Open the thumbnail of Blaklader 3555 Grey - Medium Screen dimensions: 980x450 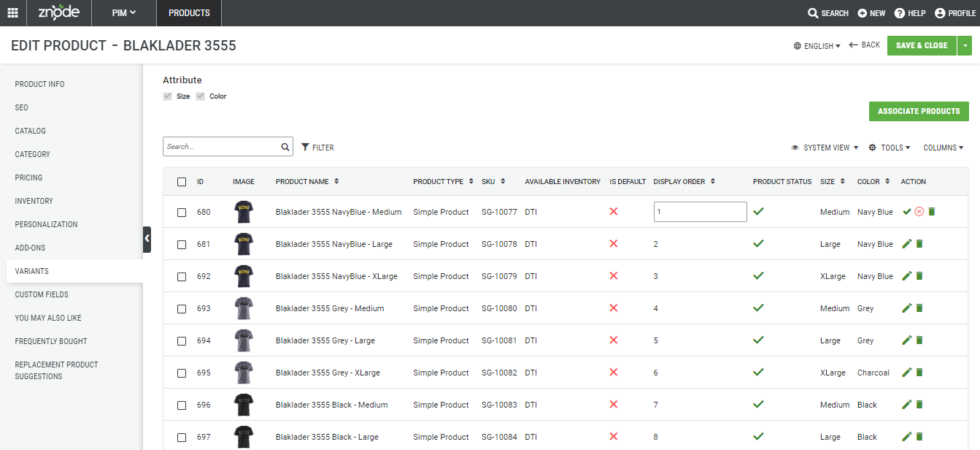click(x=243, y=308)
